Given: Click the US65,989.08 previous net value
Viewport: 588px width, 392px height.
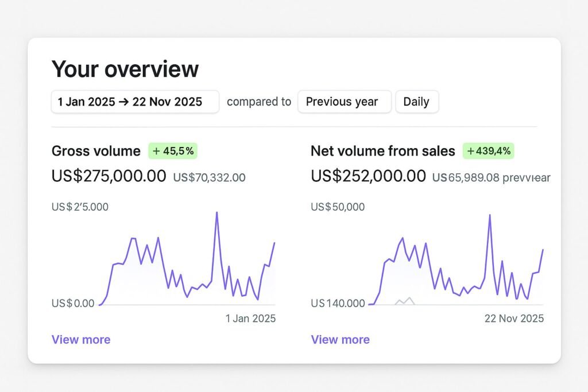Looking at the screenshot, I should coord(466,178).
